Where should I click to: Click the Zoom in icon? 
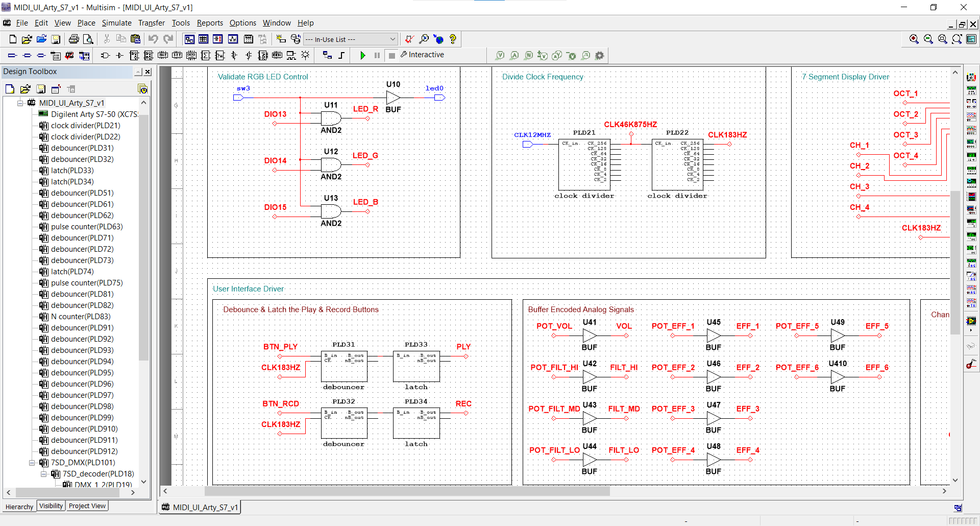click(x=914, y=39)
